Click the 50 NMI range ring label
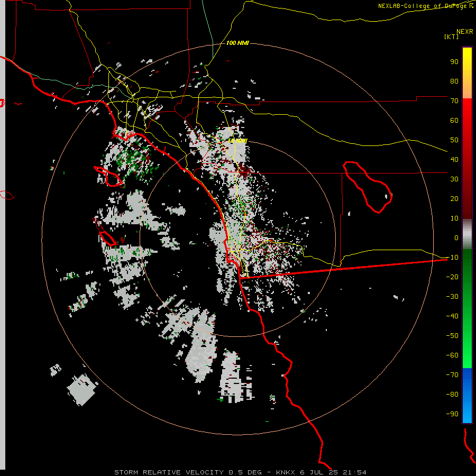 point(237,141)
